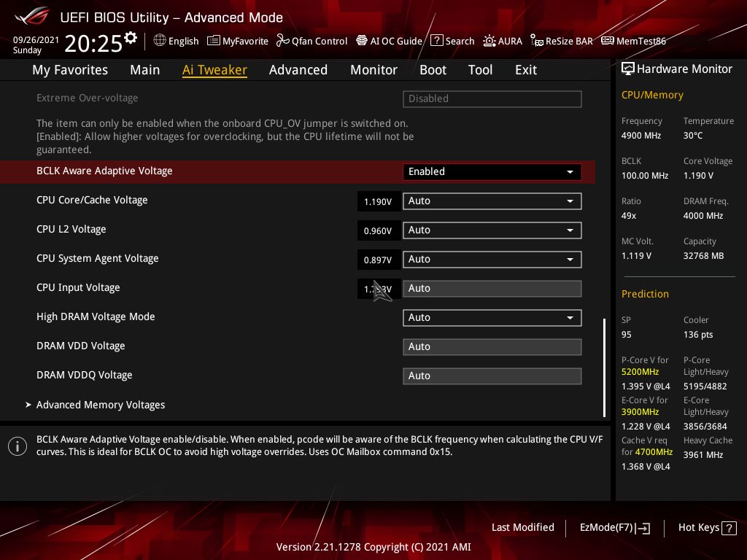Screen dimensions: 747x560
Task: Select the CPU Input Voltage label
Action: [78, 287]
